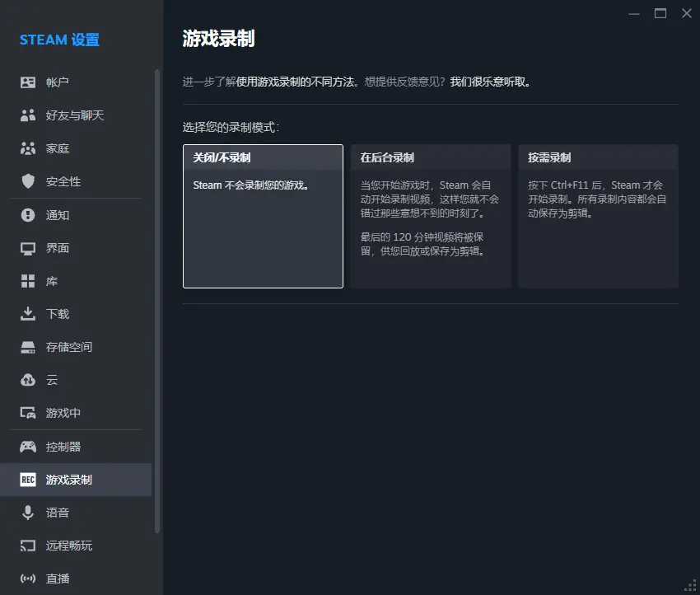Click the 直播 broadcast signal icon
This screenshot has width=700, height=595.
pos(28,579)
